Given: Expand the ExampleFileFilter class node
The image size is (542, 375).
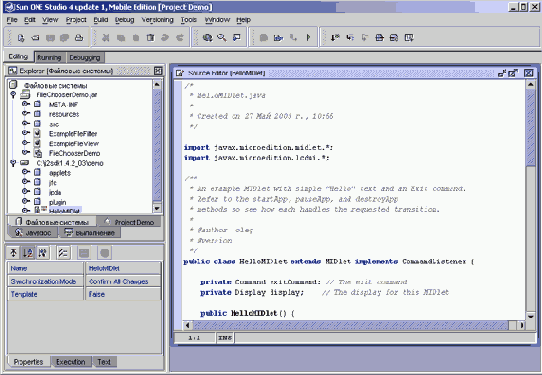Looking at the screenshot, I should [x=26, y=133].
